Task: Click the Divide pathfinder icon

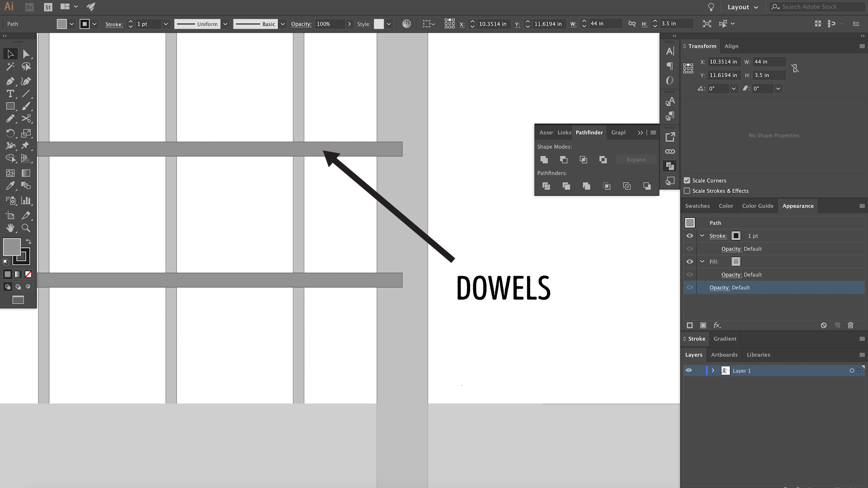Action: (546, 186)
